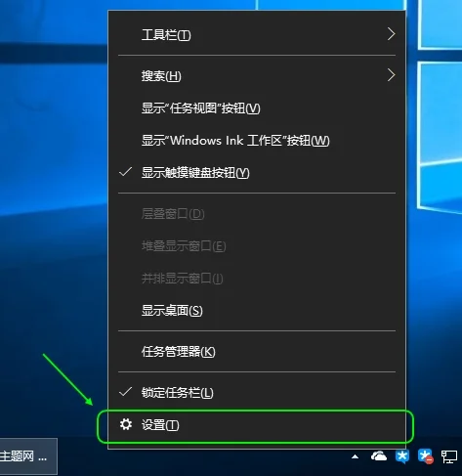Open the tray icon with red badge
462x476 pixels.
pos(426,456)
